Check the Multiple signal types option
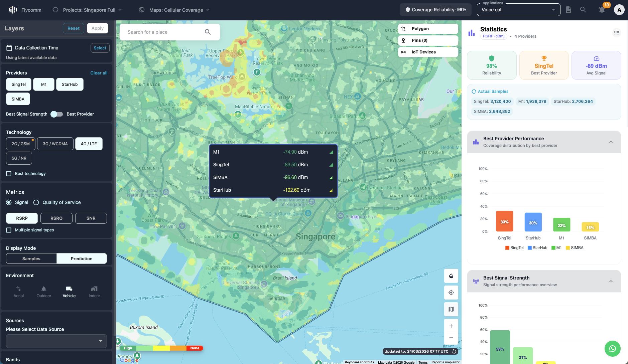The image size is (628, 364). [8, 230]
